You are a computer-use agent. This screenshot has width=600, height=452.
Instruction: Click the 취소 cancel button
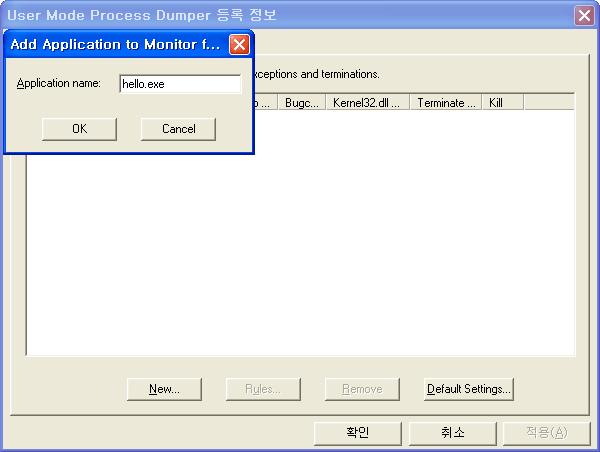point(452,432)
